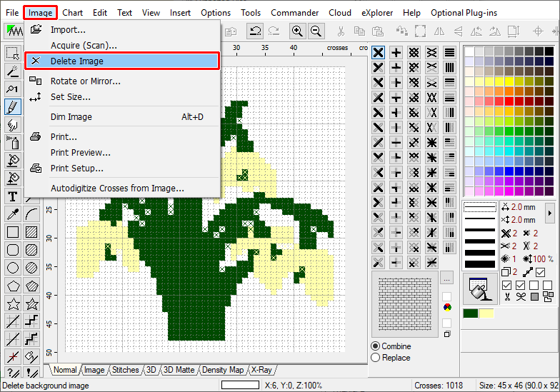Viewport: 560px width, 392px height.
Task: Switch to the 3D Matte view tab
Action: point(179,370)
